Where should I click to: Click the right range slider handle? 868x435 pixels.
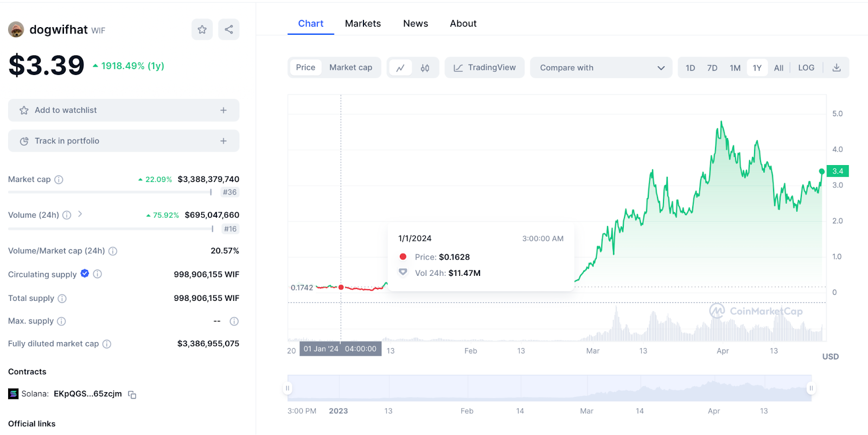[811, 388]
